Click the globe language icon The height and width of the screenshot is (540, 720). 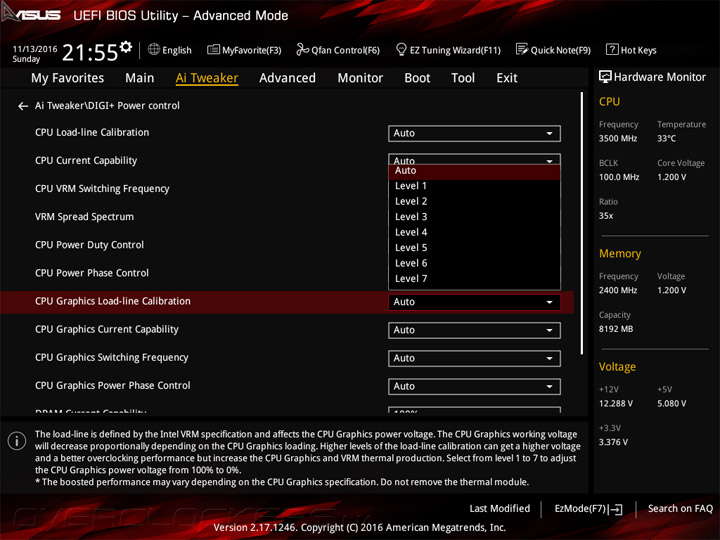coord(154,50)
